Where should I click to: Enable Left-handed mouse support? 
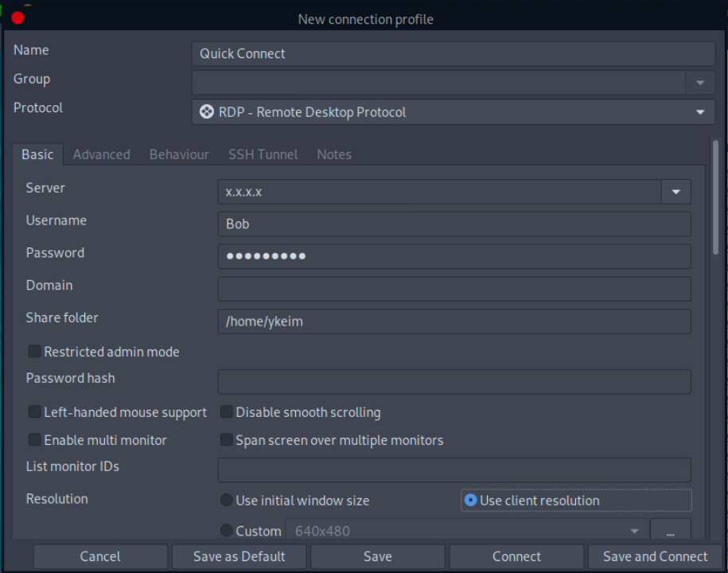[33, 411]
